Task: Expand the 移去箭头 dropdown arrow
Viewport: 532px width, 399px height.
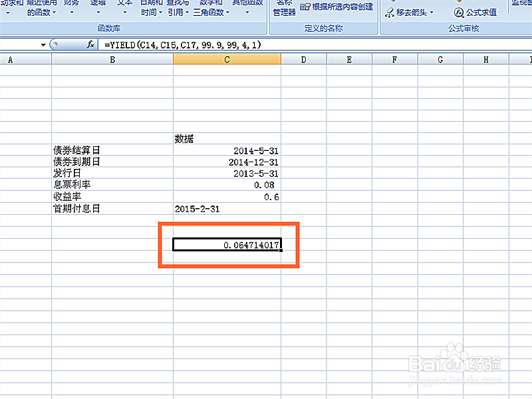Action: point(432,13)
